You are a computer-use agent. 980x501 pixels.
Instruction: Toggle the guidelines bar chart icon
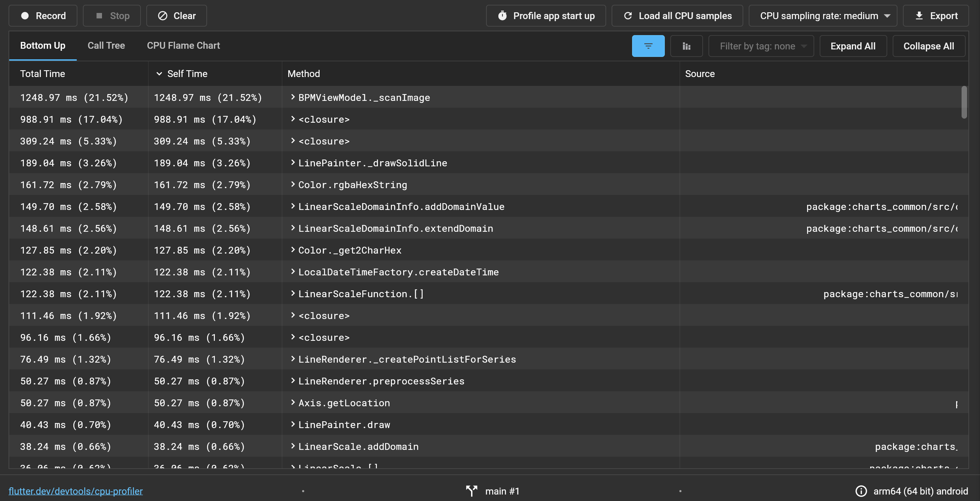point(686,46)
